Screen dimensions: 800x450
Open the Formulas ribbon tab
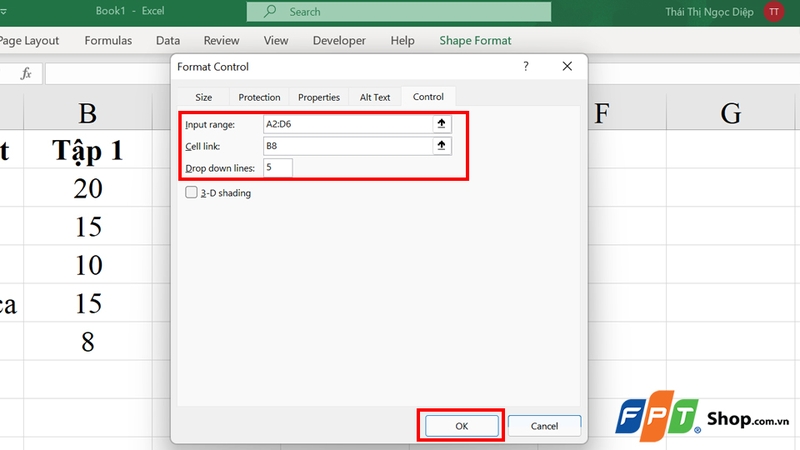coord(108,40)
